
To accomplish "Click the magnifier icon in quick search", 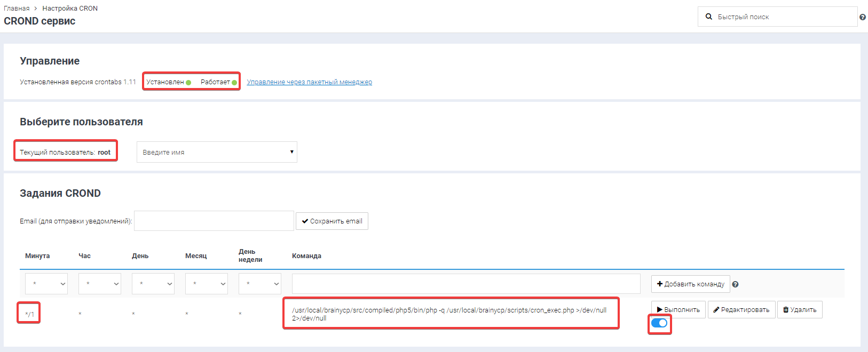I will coord(709,17).
